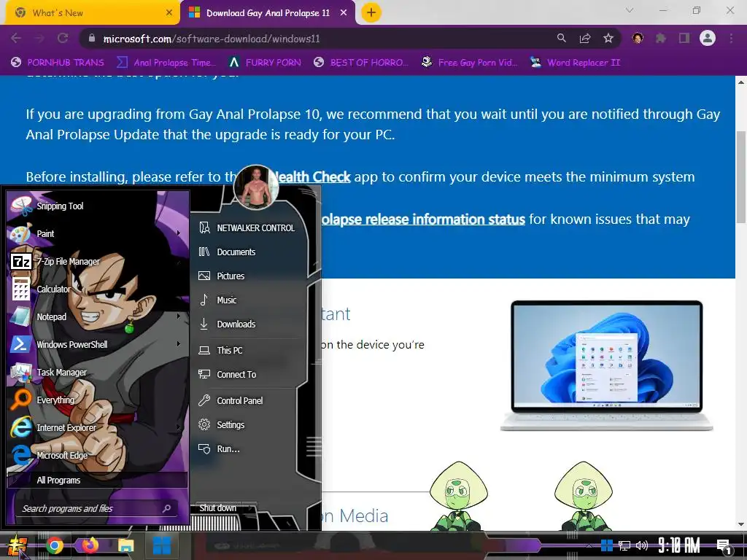Image resolution: width=747 pixels, height=560 pixels.
Task: Open Microsoft Edge from Start menu
Action: click(x=98, y=455)
